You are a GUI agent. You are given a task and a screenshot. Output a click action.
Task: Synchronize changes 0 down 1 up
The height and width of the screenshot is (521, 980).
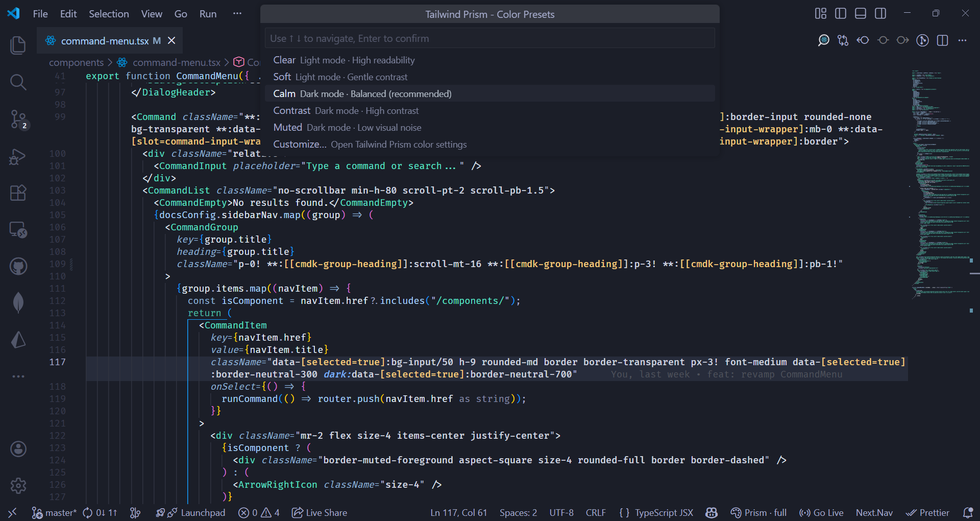pos(100,512)
